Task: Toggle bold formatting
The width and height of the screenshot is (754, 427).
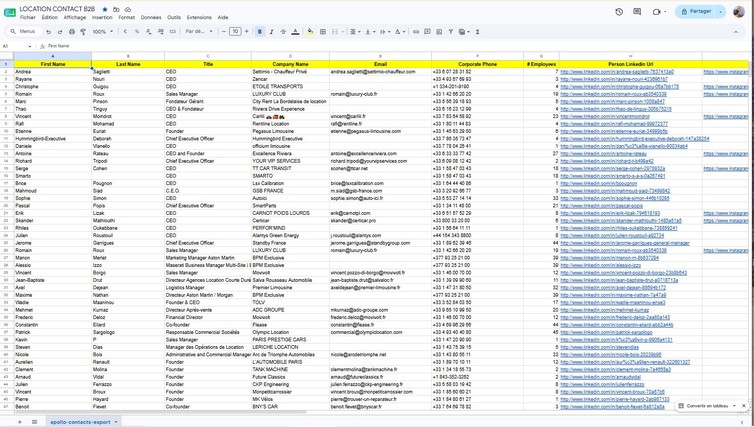Action: 260,32
